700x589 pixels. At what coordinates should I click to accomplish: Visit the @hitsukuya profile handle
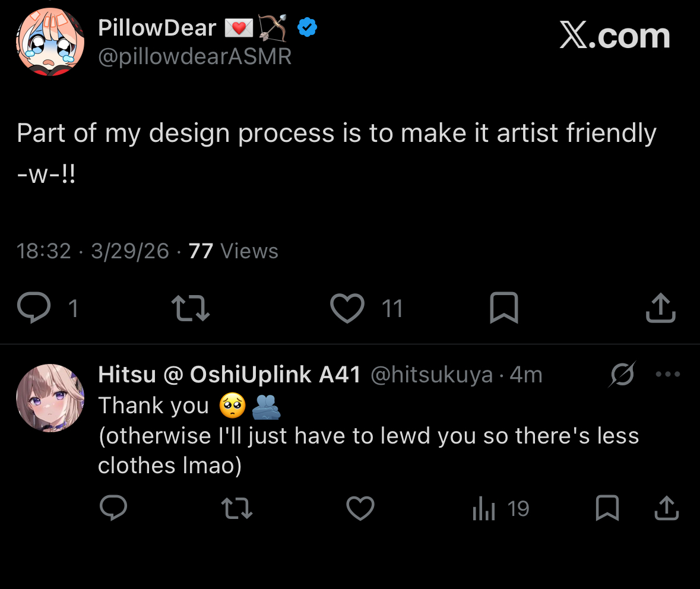pyautogui.click(x=431, y=375)
